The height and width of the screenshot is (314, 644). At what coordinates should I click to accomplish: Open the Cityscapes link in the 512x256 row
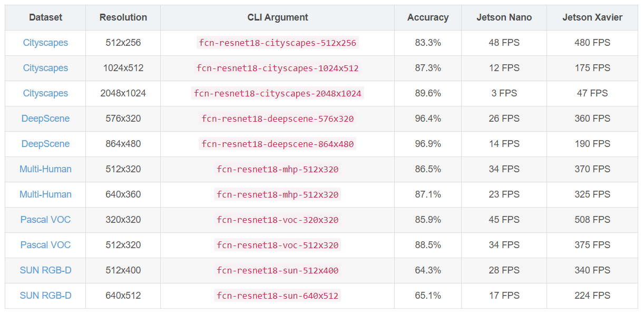pyautogui.click(x=45, y=43)
